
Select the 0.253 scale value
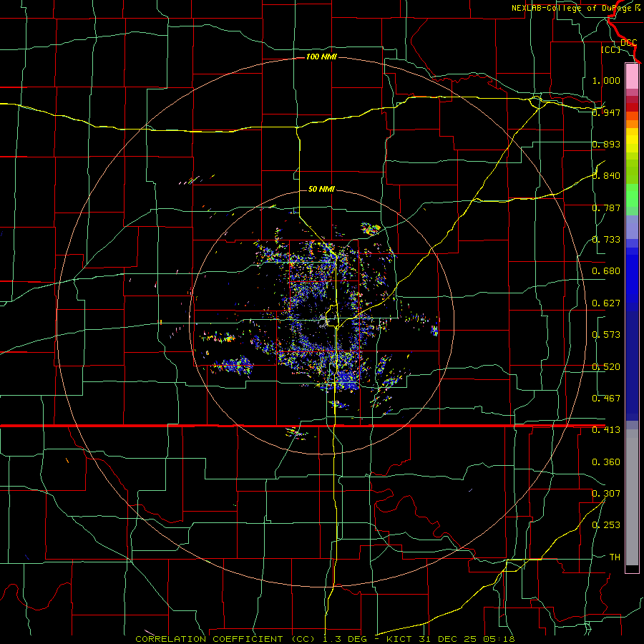click(x=606, y=525)
